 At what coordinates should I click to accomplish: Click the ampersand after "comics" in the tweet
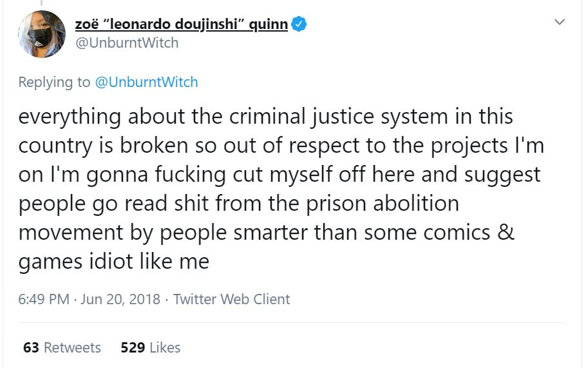click(x=506, y=233)
